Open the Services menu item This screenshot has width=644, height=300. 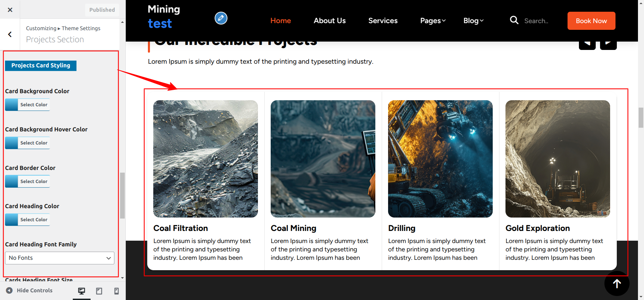pyautogui.click(x=383, y=21)
